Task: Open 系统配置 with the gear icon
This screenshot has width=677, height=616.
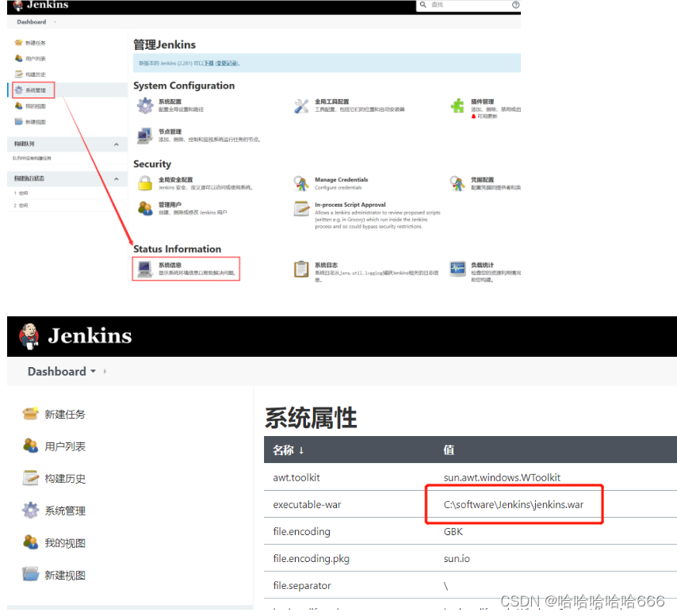Action: click(x=145, y=104)
